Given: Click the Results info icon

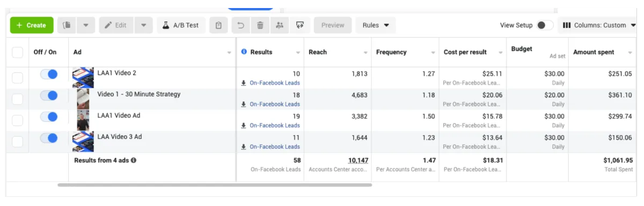Looking at the screenshot, I should click(244, 52).
